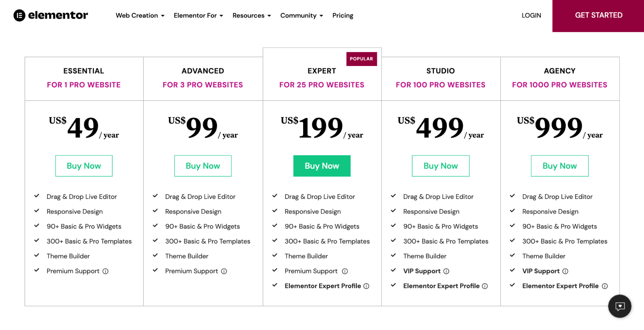Open the Elementor For dropdown
This screenshot has height=330, width=644.
tap(198, 15)
